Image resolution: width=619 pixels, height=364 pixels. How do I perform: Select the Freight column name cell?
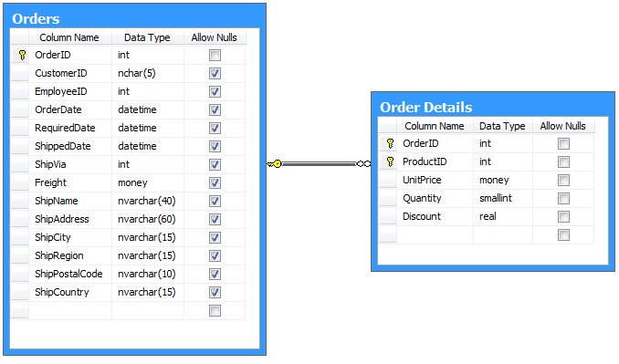pos(70,182)
